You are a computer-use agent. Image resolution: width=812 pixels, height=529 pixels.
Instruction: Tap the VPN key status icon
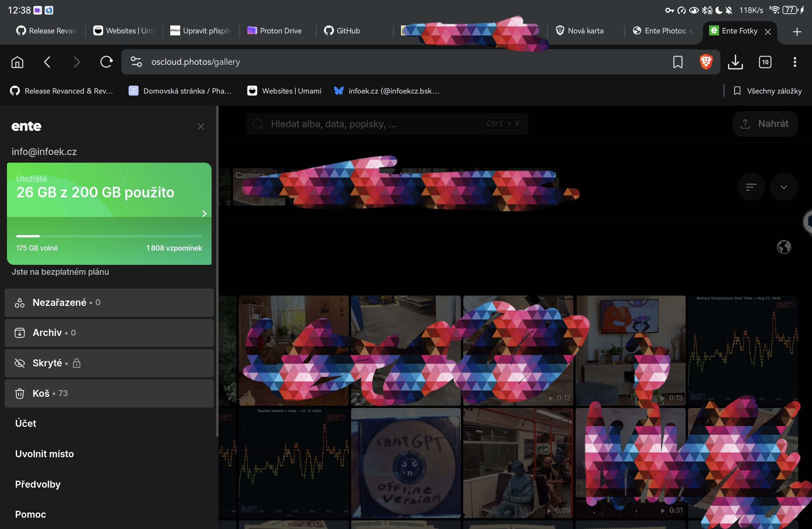click(670, 10)
